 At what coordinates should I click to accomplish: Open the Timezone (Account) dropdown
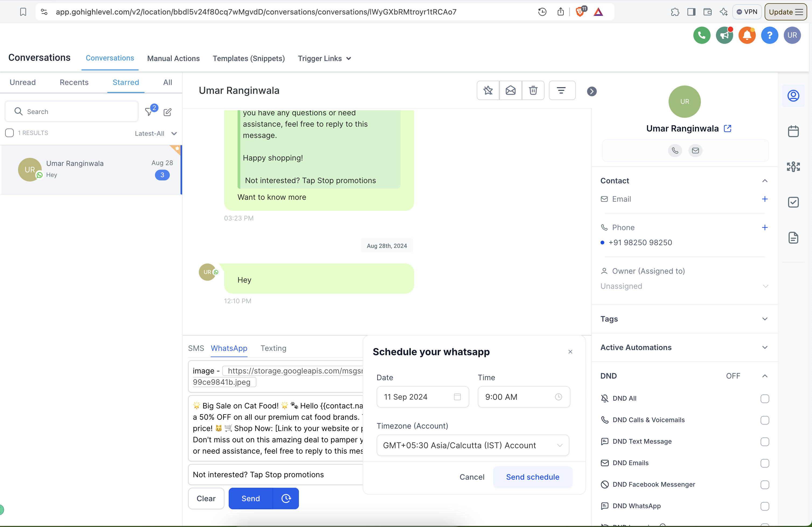[x=472, y=445]
